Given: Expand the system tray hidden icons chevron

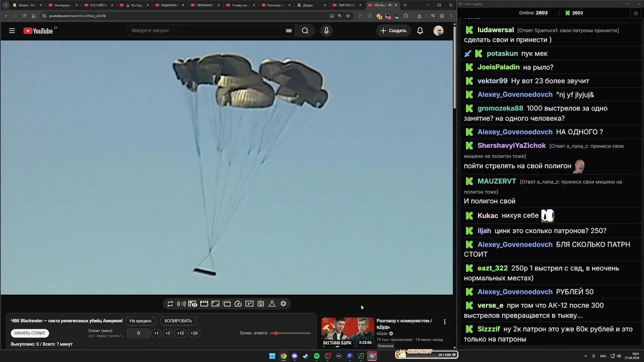Looking at the screenshot, I should (x=586, y=356).
